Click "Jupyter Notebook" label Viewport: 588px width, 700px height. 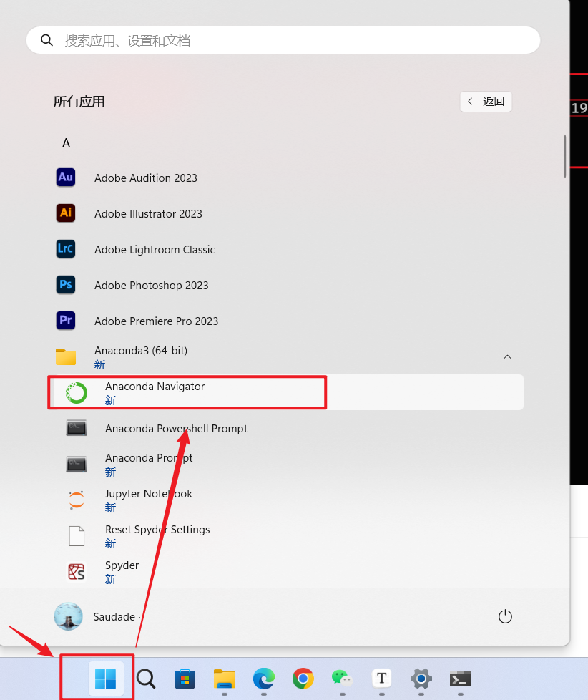(x=149, y=493)
